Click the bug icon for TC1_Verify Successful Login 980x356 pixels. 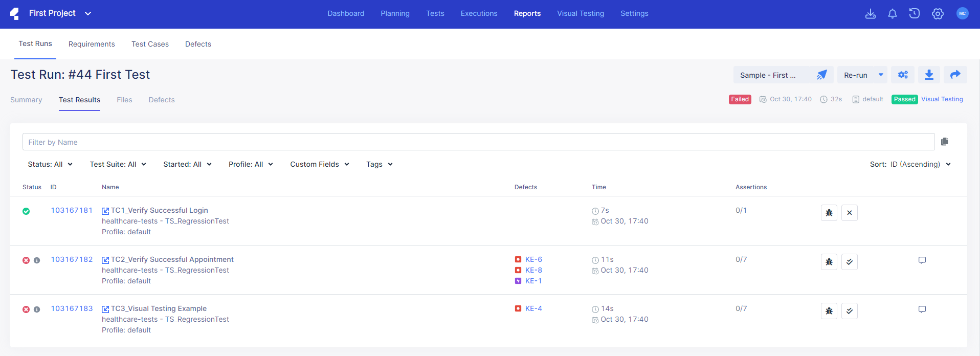[x=829, y=213]
